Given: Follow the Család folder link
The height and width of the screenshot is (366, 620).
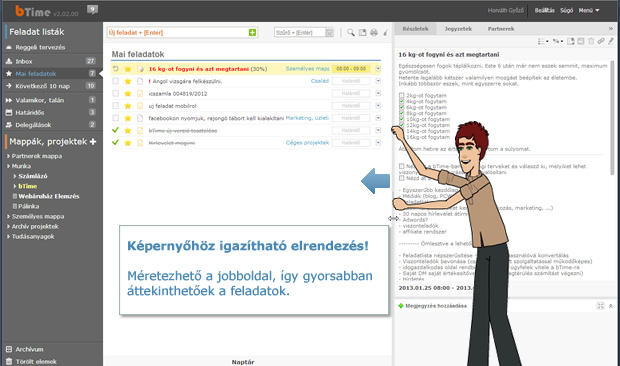Looking at the screenshot, I should point(320,81).
